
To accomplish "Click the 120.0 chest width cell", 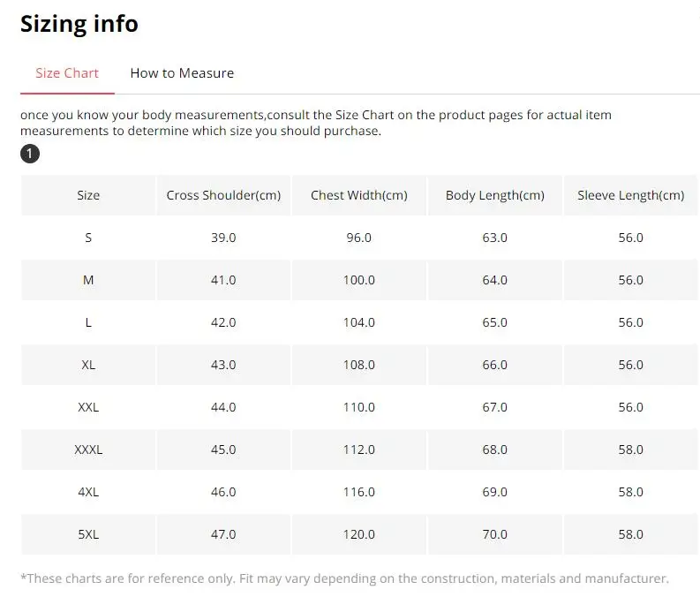I will pyautogui.click(x=359, y=534).
